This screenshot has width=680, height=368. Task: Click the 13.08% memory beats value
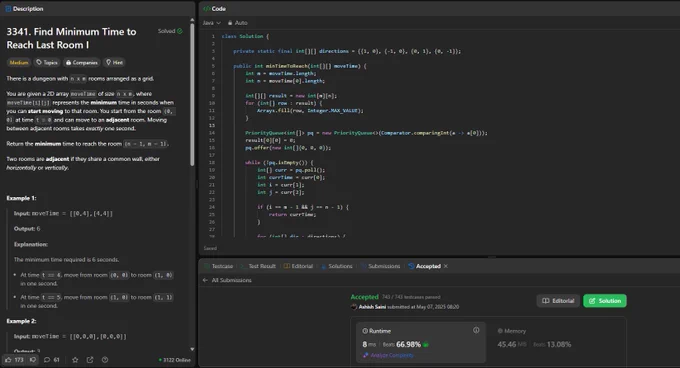click(559, 345)
